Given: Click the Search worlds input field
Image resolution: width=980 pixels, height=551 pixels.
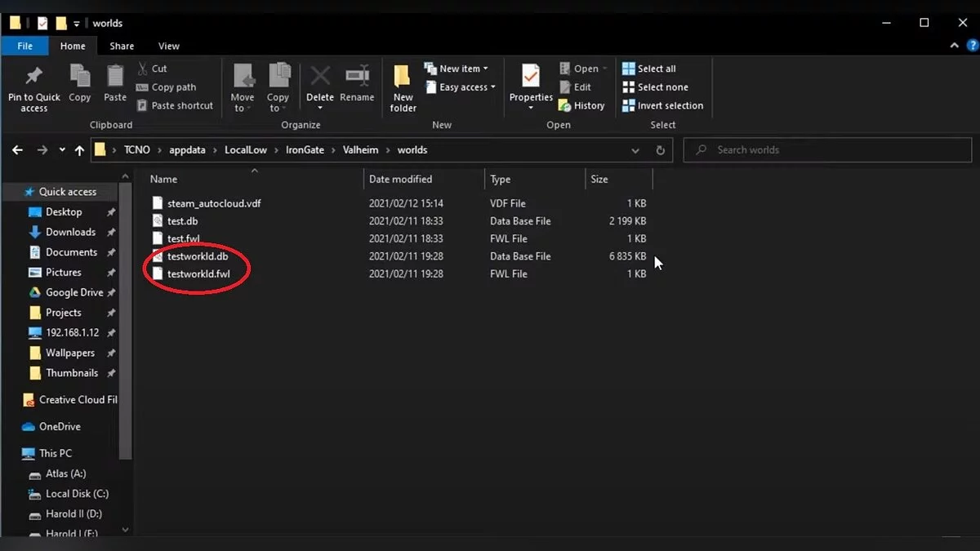Looking at the screenshot, I should pyautogui.click(x=829, y=150).
